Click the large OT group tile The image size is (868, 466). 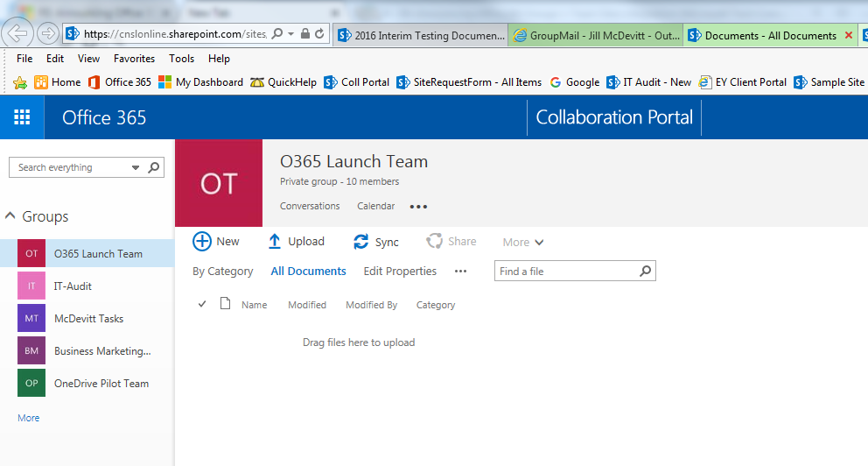pos(219,183)
